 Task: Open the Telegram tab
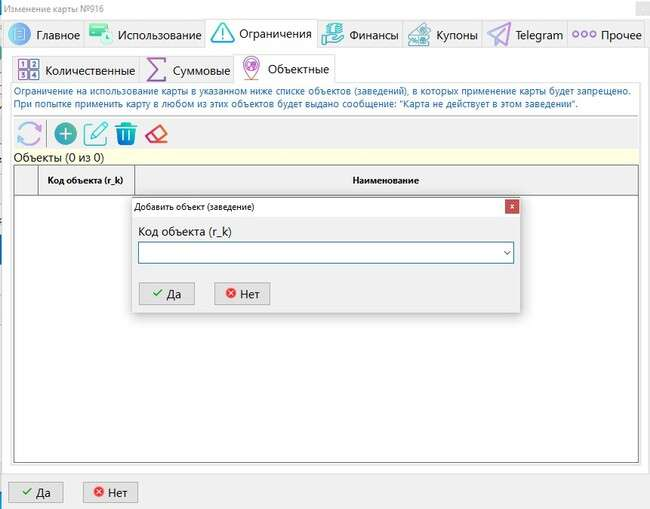click(x=525, y=35)
